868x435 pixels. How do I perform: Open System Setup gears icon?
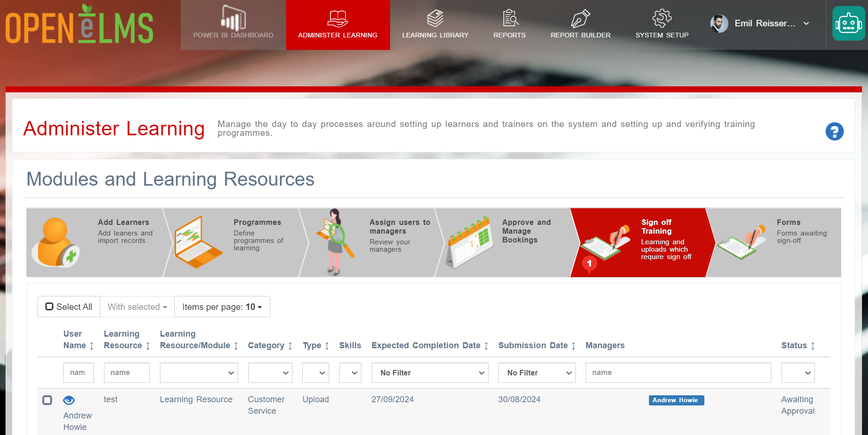coord(662,18)
